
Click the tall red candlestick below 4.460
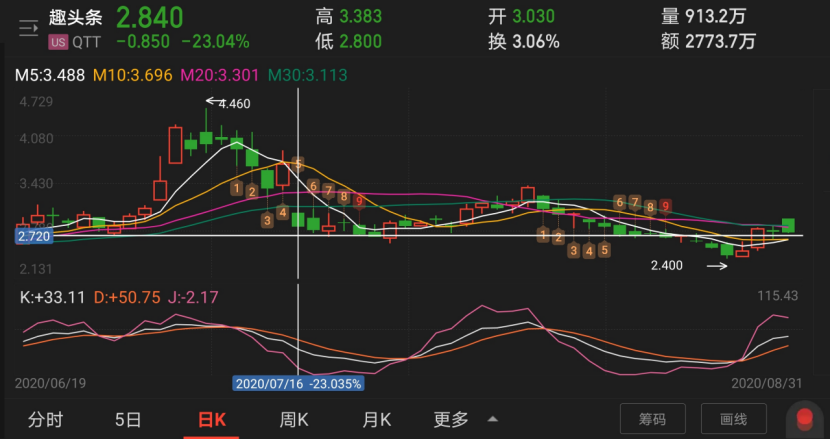click(x=175, y=145)
